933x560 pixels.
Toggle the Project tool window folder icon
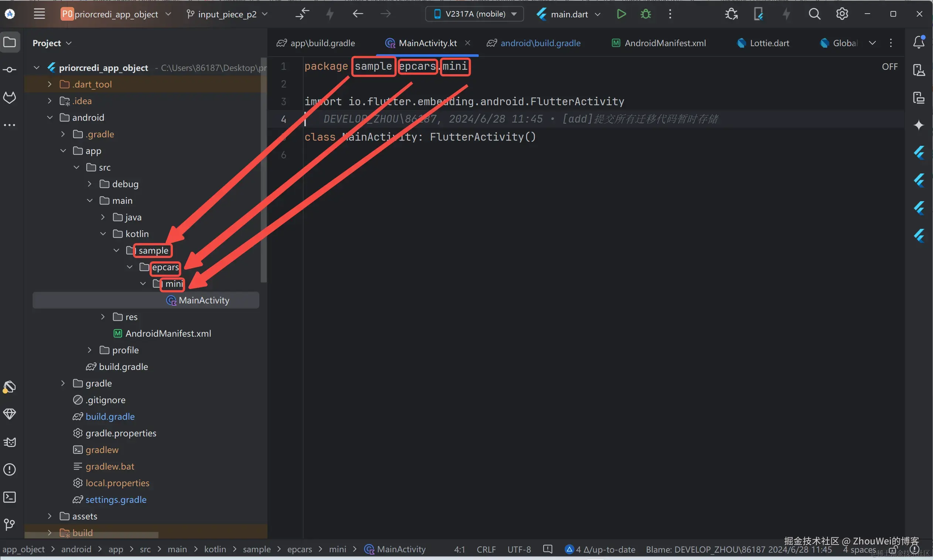click(10, 42)
